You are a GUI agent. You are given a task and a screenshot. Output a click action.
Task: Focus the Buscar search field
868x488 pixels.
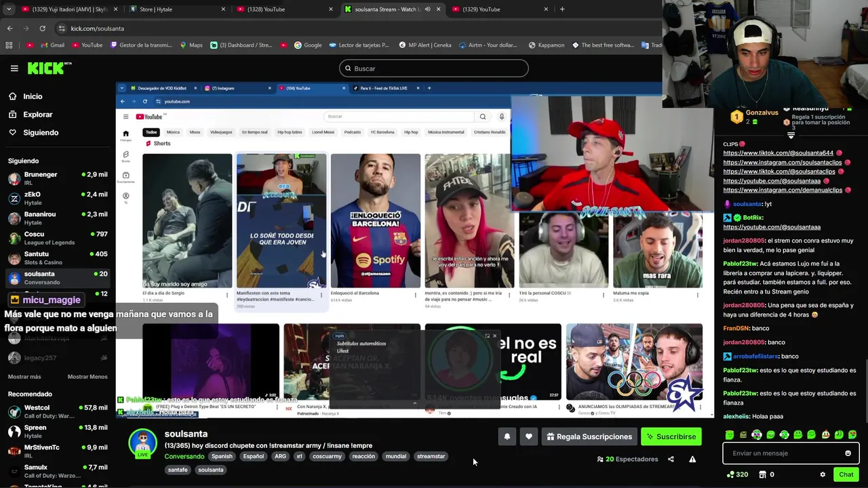[x=434, y=68]
